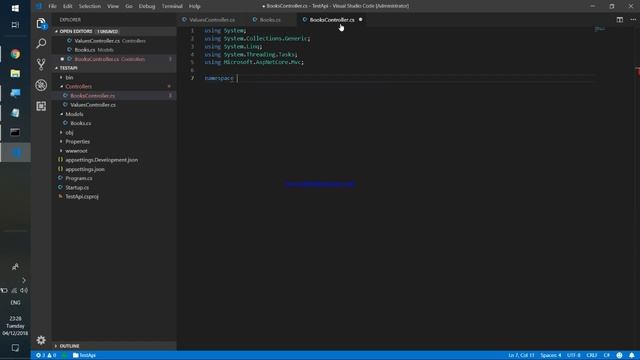Click the TestApi project in status bar
This screenshot has height=360, width=640.
pos(84,355)
